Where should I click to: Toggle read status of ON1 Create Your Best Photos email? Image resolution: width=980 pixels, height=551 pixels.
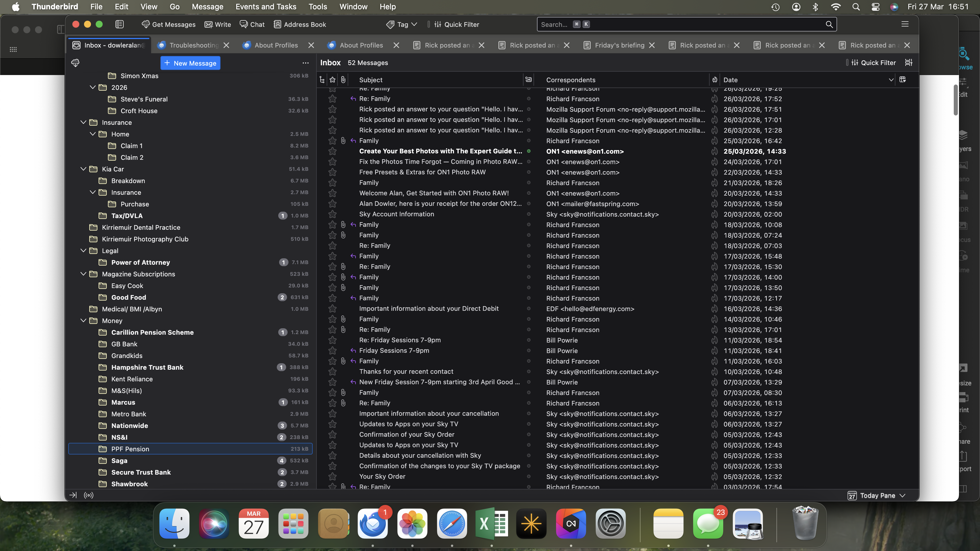[x=529, y=151]
